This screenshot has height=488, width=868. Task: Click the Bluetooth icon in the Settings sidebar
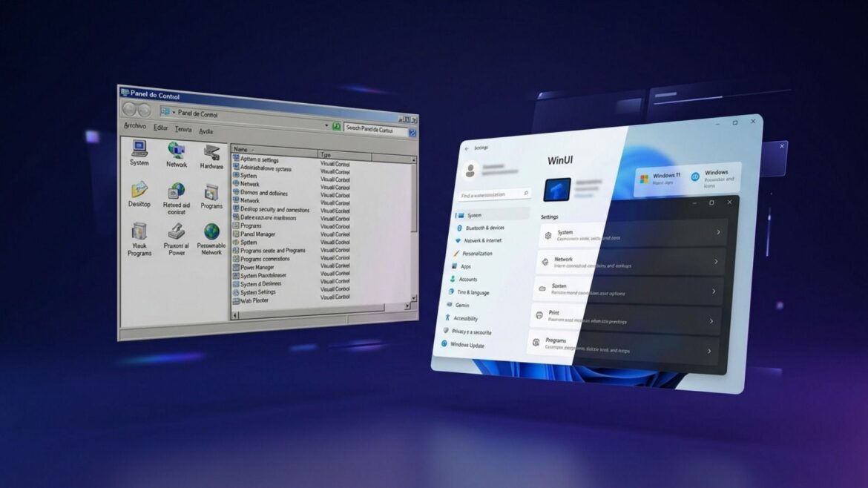[x=459, y=228]
